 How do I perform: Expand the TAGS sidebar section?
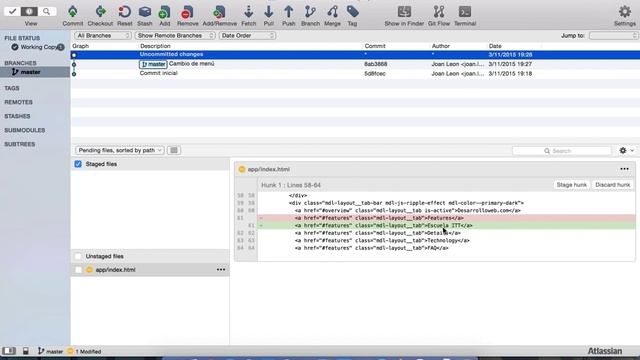pyautogui.click(x=12, y=88)
